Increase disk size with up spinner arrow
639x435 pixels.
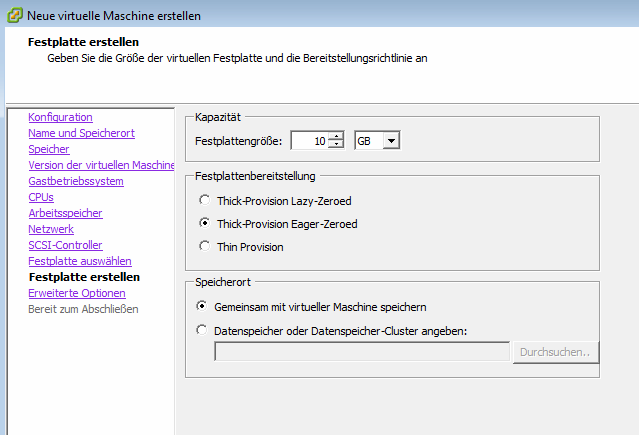[x=336, y=137]
